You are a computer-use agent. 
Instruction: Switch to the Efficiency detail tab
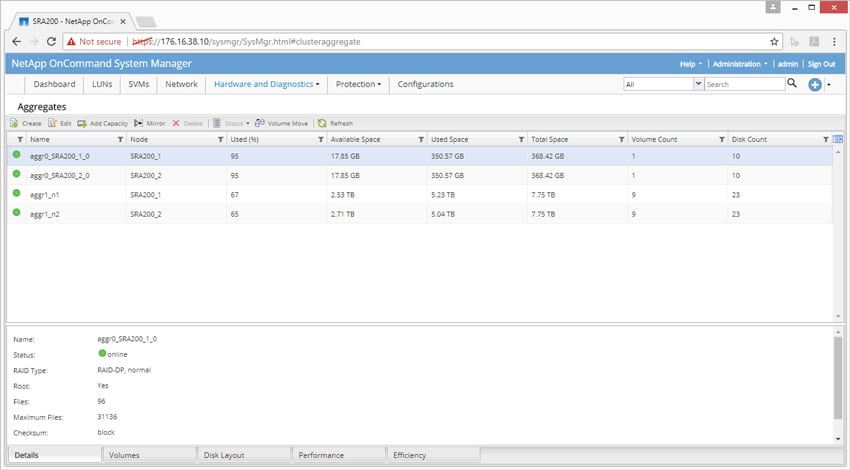click(x=434, y=455)
